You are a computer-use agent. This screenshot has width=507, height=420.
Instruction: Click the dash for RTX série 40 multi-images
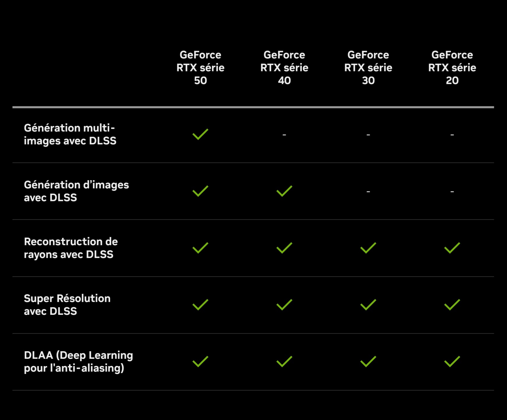(x=284, y=135)
